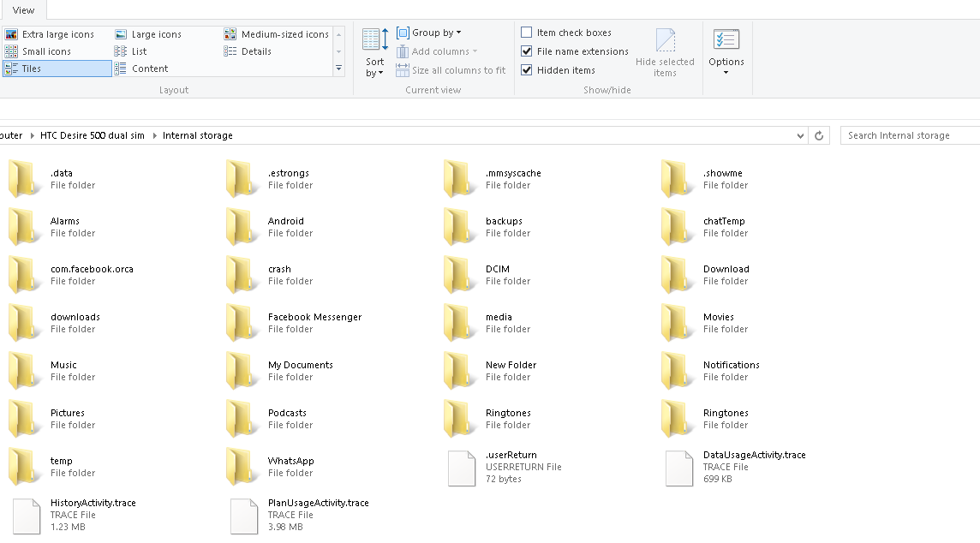Select the Facebook Messenger folder
This screenshot has height=543, width=980.
point(295,323)
